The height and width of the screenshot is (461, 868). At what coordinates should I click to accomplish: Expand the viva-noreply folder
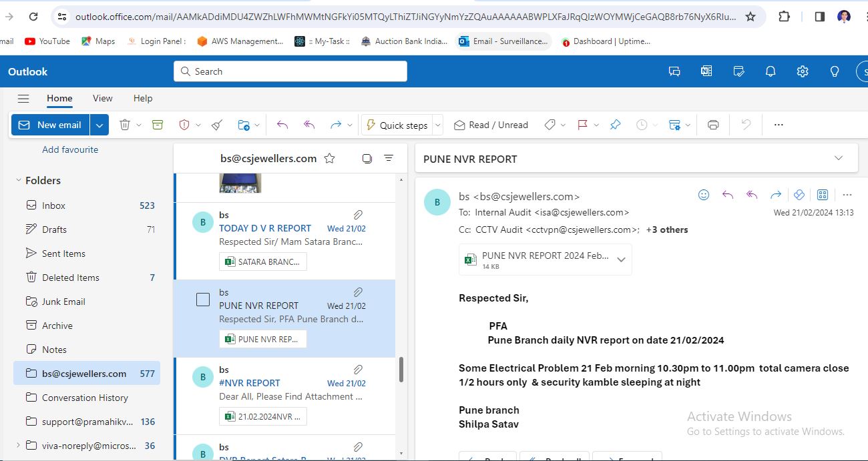coord(18,445)
